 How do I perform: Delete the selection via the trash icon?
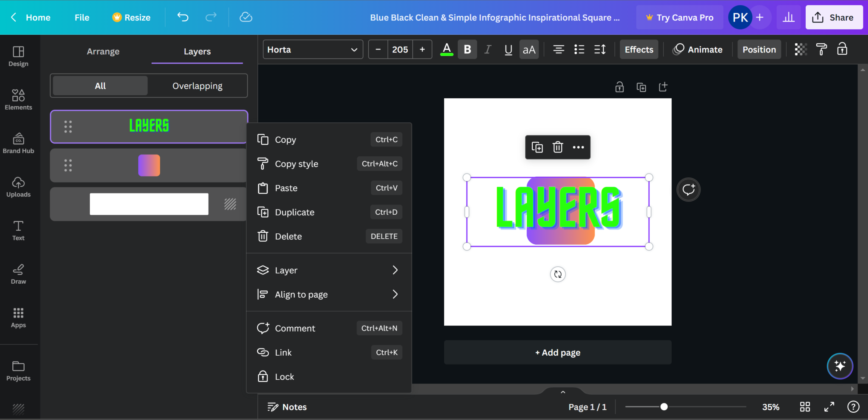[557, 147]
